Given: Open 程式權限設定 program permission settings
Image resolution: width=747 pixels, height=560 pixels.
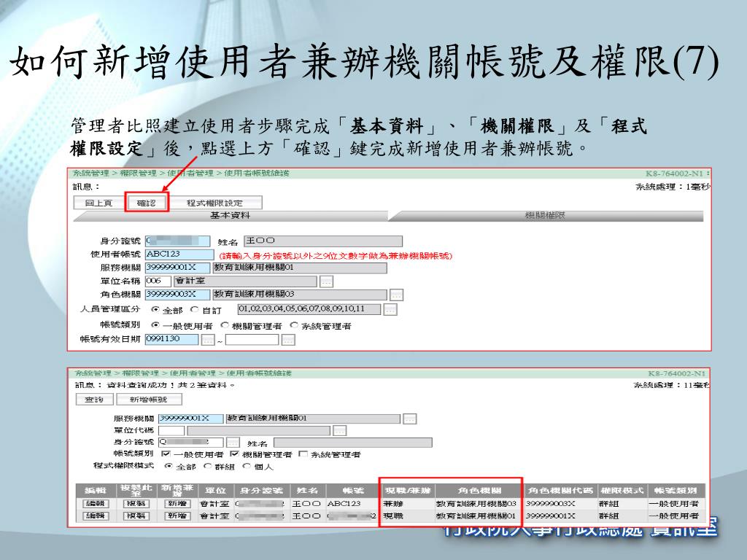Looking at the screenshot, I should coord(214,203).
